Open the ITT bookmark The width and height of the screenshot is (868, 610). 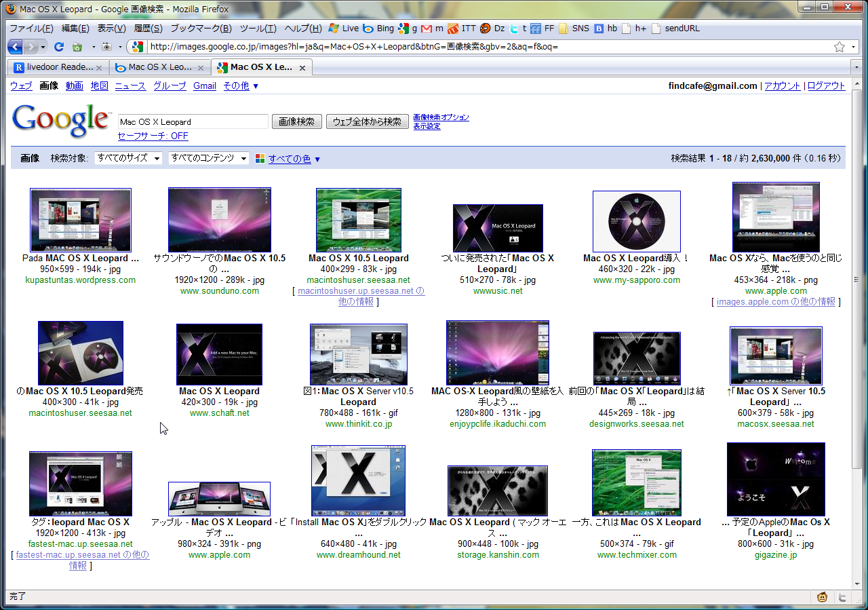(x=462, y=28)
